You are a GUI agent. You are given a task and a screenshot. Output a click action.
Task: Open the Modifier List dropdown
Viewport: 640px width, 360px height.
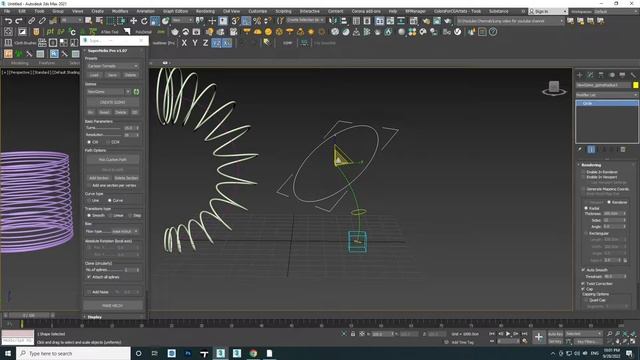[607, 95]
